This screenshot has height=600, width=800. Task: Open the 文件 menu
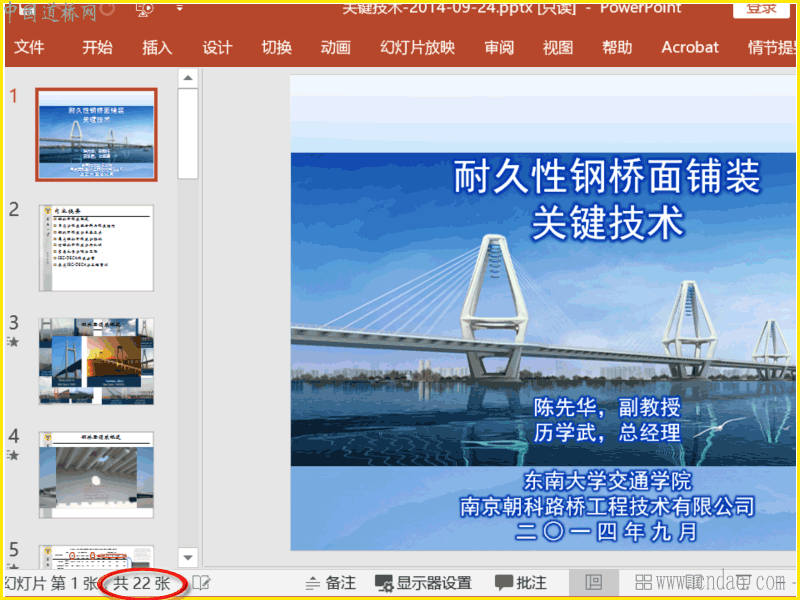point(29,47)
